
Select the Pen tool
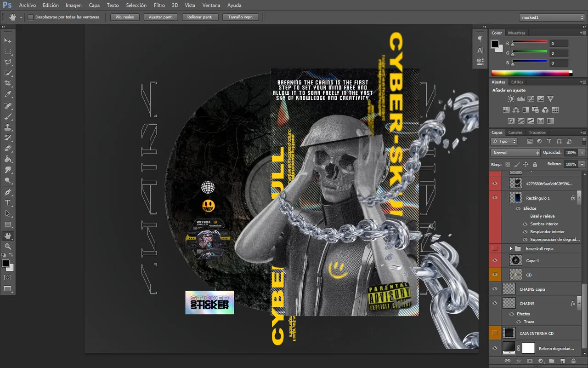click(8, 192)
